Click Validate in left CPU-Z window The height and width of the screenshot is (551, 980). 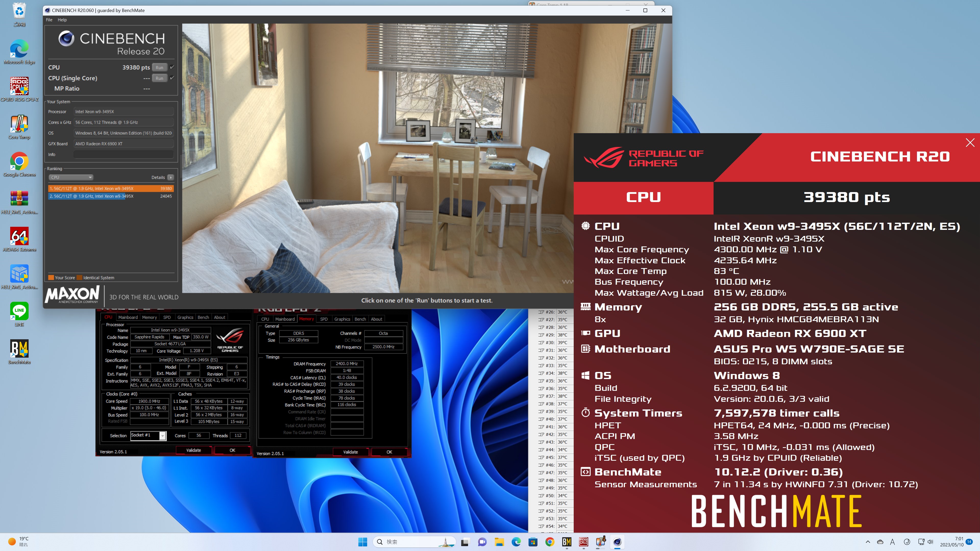[x=194, y=450]
